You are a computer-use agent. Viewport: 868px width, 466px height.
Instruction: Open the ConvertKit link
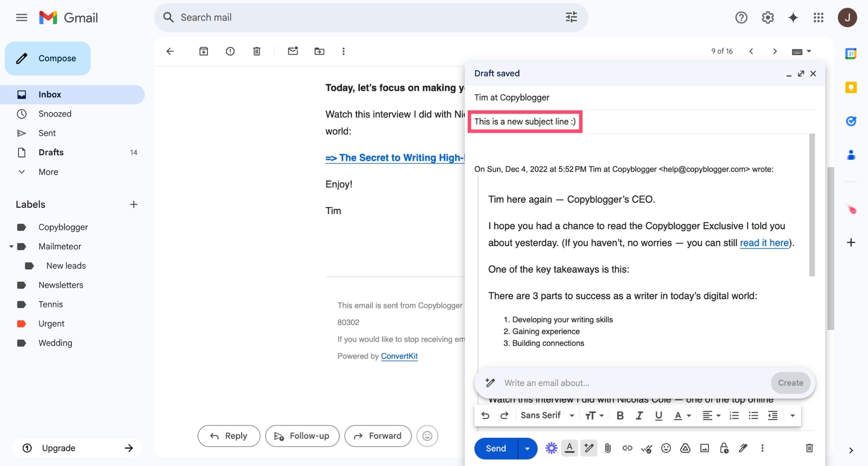click(399, 356)
